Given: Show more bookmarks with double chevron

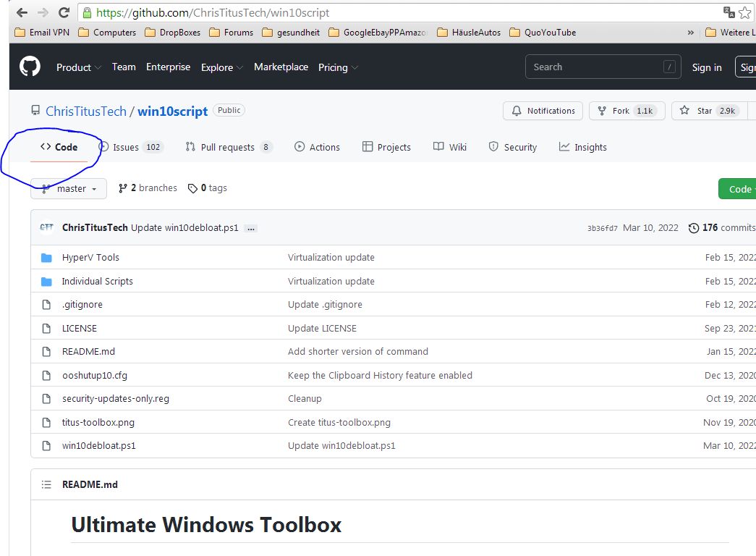Looking at the screenshot, I should (690, 33).
